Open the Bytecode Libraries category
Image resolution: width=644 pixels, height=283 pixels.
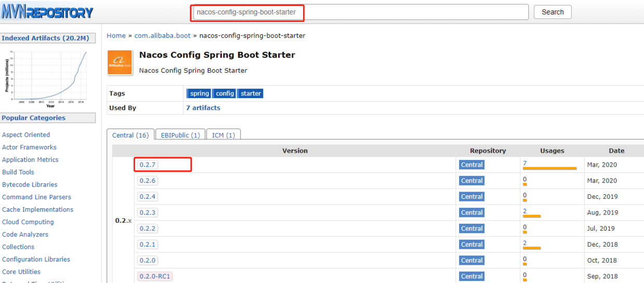coord(30,185)
